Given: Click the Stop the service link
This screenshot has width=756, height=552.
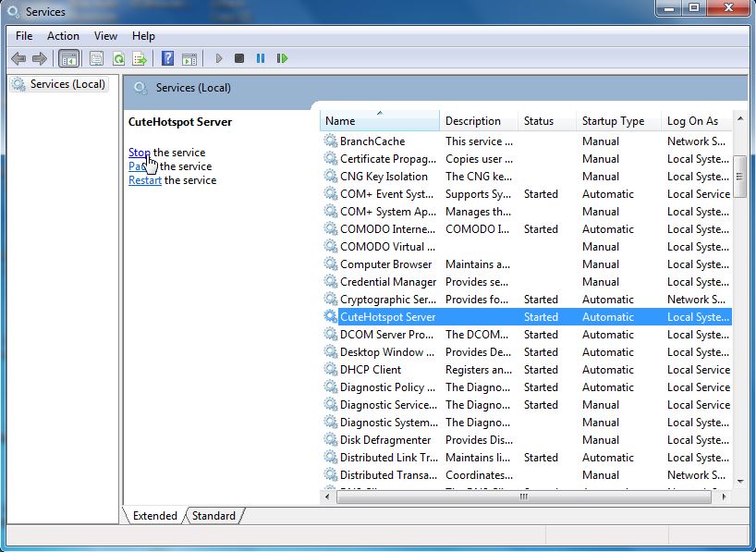Looking at the screenshot, I should point(139,153).
